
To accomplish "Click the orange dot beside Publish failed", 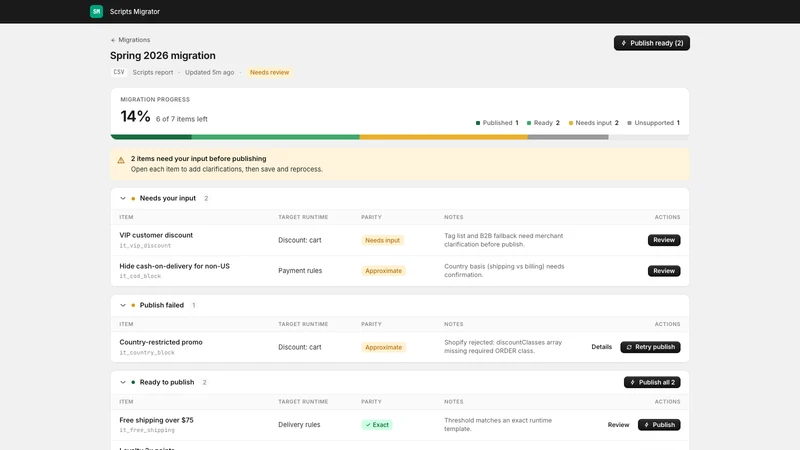I will click(133, 305).
